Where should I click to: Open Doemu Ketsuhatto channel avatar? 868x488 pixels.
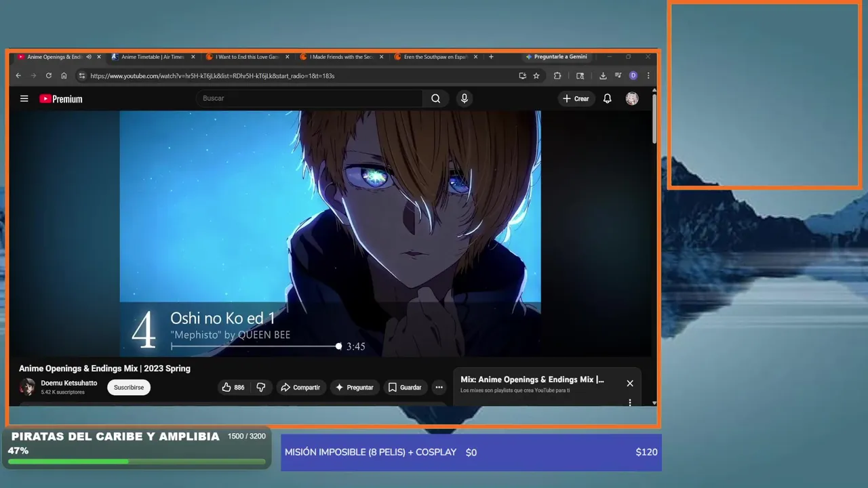pos(27,387)
